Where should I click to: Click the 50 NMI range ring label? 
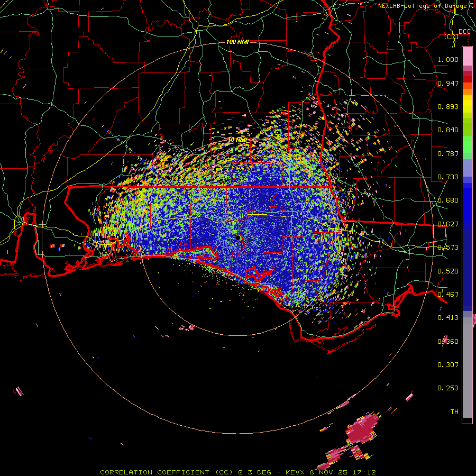coord(237,140)
